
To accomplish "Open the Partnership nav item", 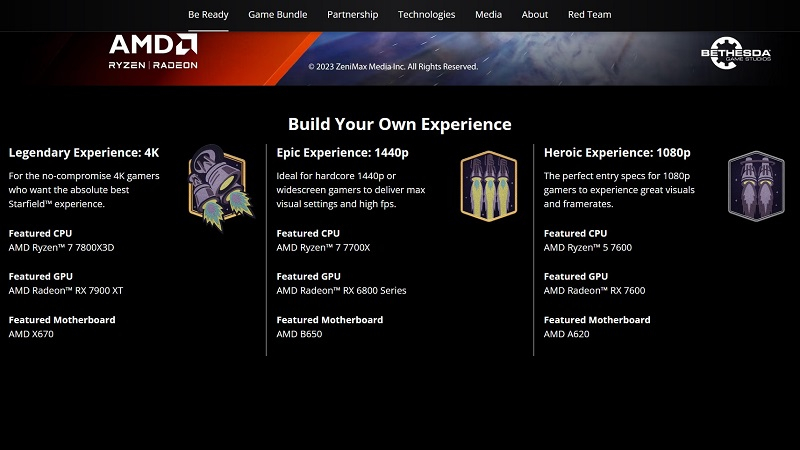I will pyautogui.click(x=352, y=15).
